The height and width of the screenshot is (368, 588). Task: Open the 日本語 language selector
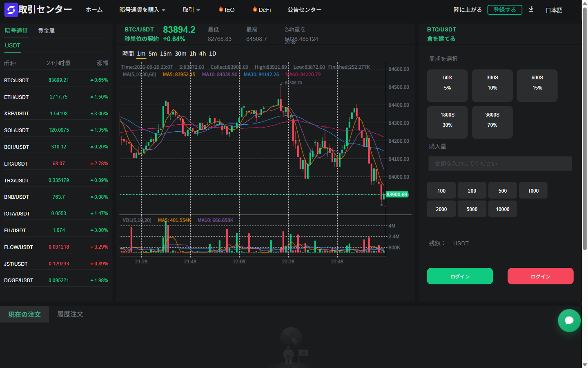pos(554,10)
